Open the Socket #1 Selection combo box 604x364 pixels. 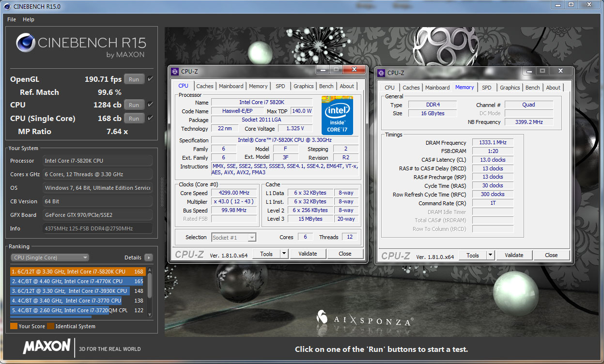[x=233, y=237]
